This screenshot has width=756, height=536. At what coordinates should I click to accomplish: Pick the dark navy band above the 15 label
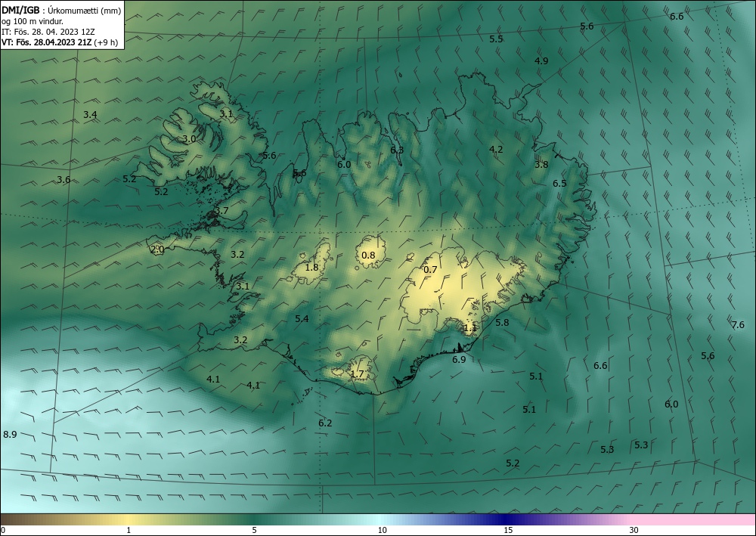point(505,519)
